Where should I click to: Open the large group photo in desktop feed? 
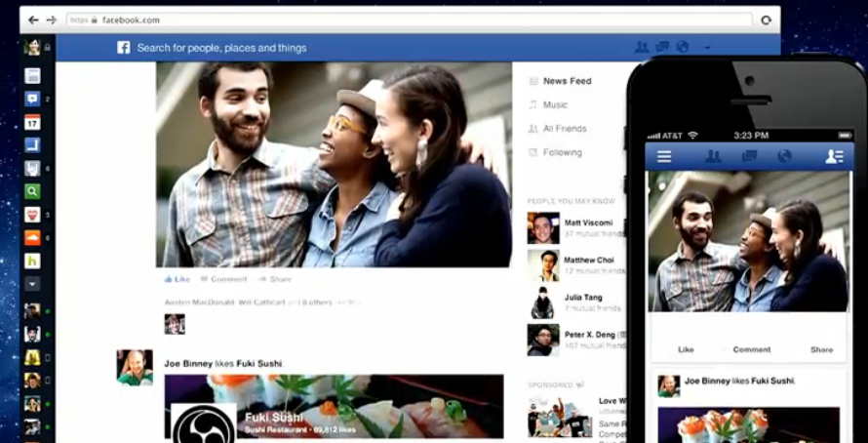tap(334, 165)
